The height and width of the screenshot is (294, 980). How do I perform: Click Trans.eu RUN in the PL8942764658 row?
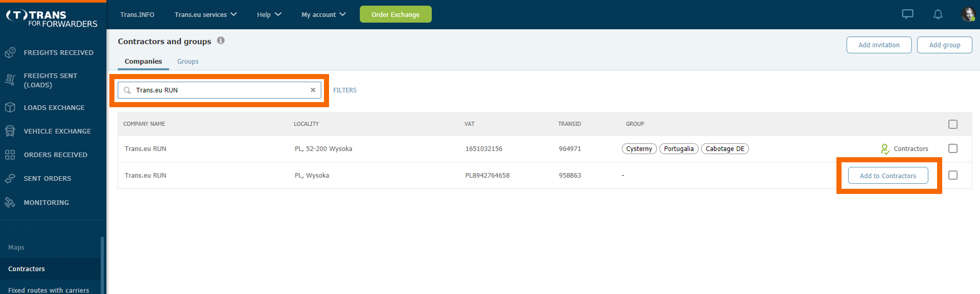click(x=145, y=175)
